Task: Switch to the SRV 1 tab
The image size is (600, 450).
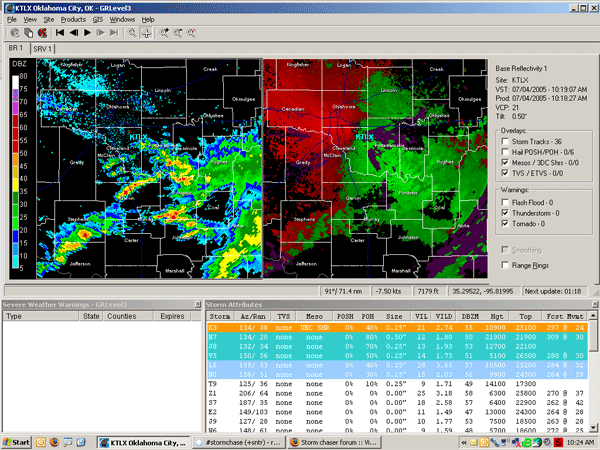Action: click(43, 48)
